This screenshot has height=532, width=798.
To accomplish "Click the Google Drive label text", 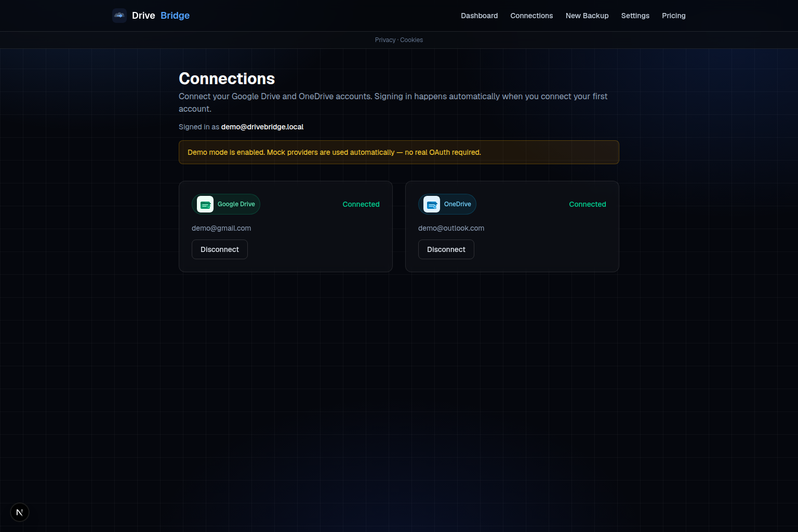I will 236,204.
